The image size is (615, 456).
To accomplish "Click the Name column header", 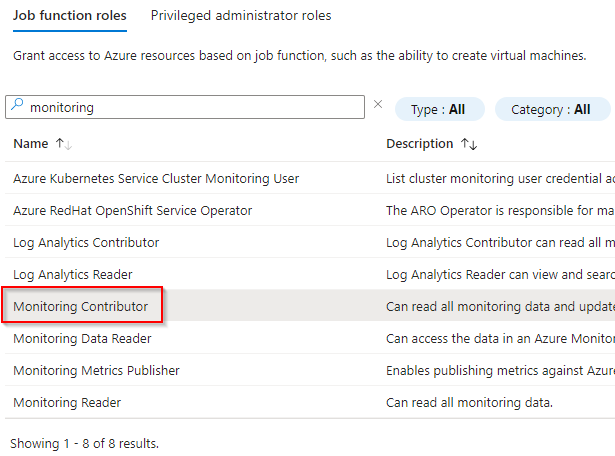I will pos(30,144).
